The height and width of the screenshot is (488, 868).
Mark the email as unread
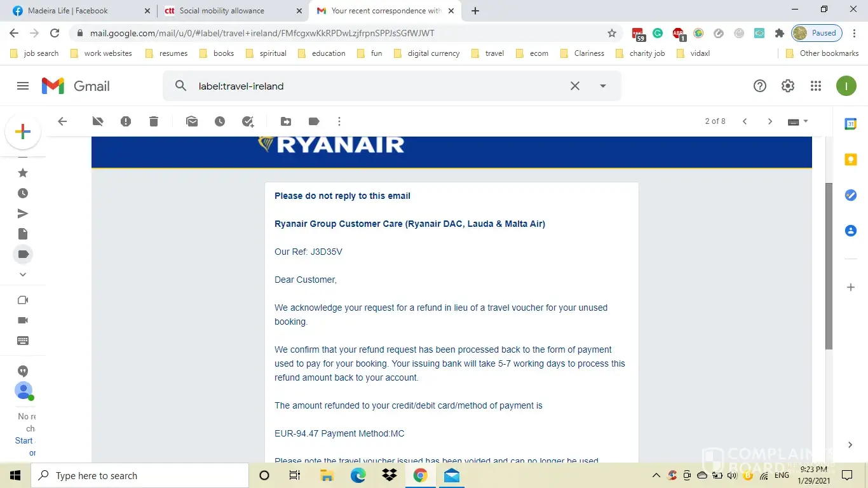[192, 121]
